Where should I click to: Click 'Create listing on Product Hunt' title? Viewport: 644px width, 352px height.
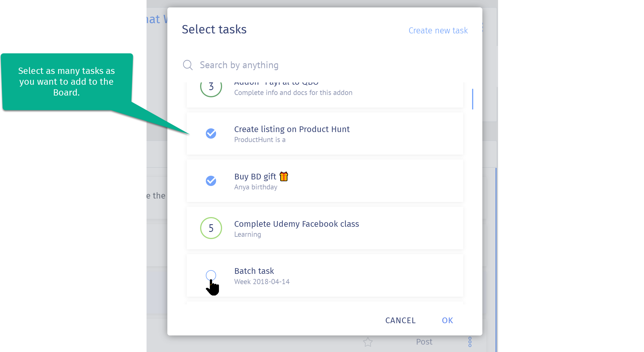(x=292, y=129)
